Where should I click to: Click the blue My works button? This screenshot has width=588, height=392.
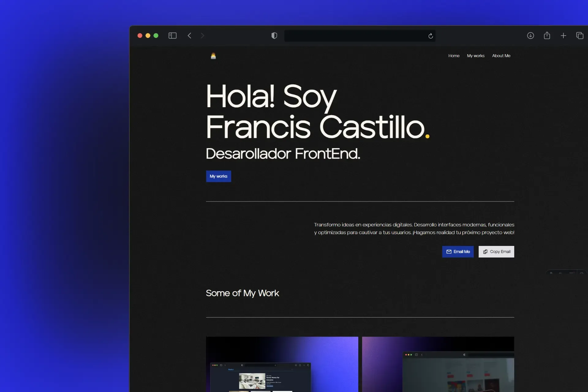click(218, 176)
